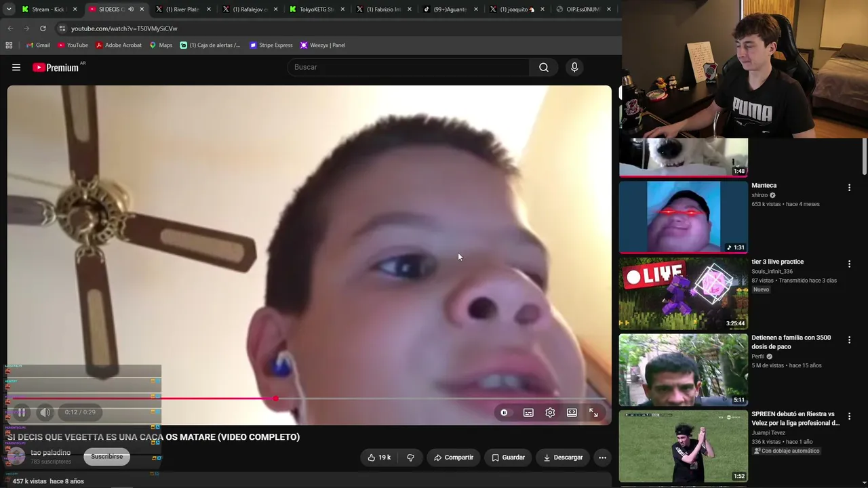The height and width of the screenshot is (488, 868).
Task: Open the Manteca video thumbnail
Action: pyautogui.click(x=684, y=217)
